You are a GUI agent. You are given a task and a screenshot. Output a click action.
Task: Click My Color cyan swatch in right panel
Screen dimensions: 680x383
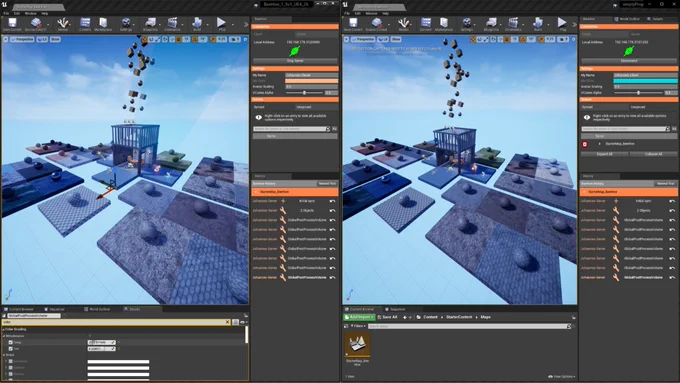[645, 81]
